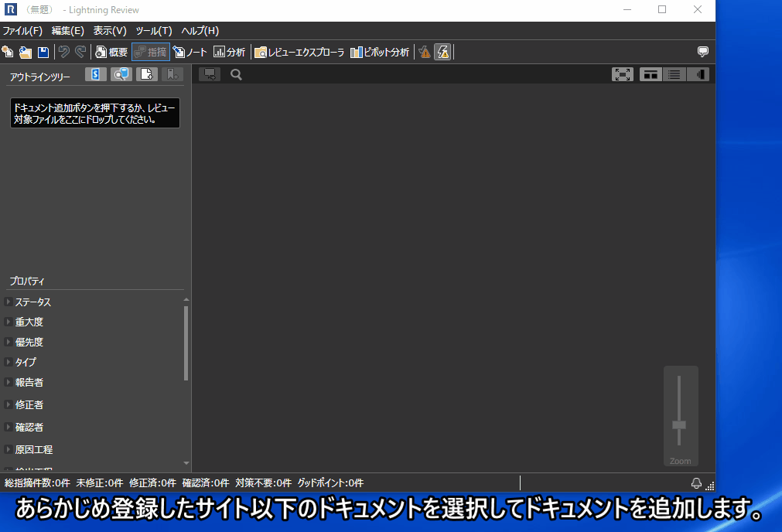Open ピボット分析

click(x=380, y=52)
